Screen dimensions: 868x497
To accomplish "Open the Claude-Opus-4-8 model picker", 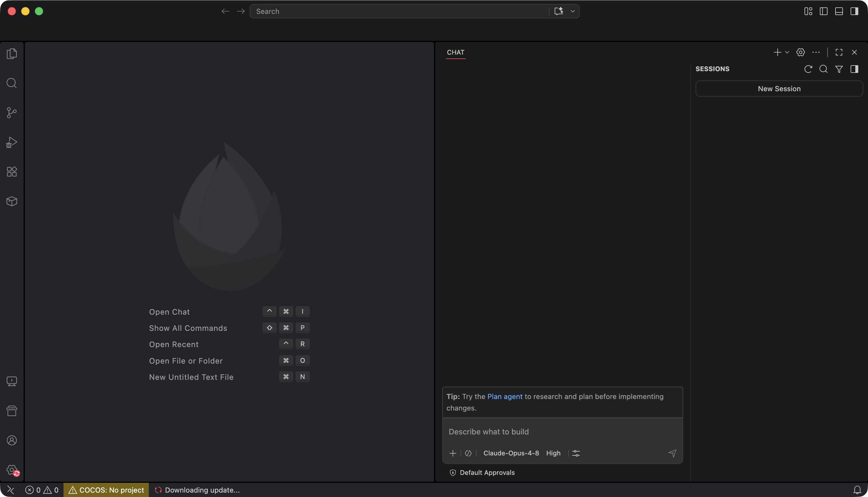I will (511, 453).
